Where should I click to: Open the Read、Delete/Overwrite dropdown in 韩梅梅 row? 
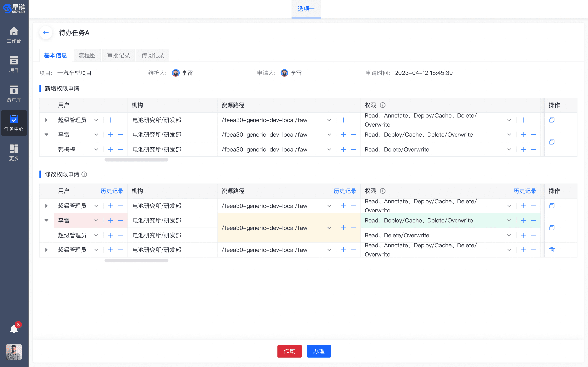click(509, 150)
